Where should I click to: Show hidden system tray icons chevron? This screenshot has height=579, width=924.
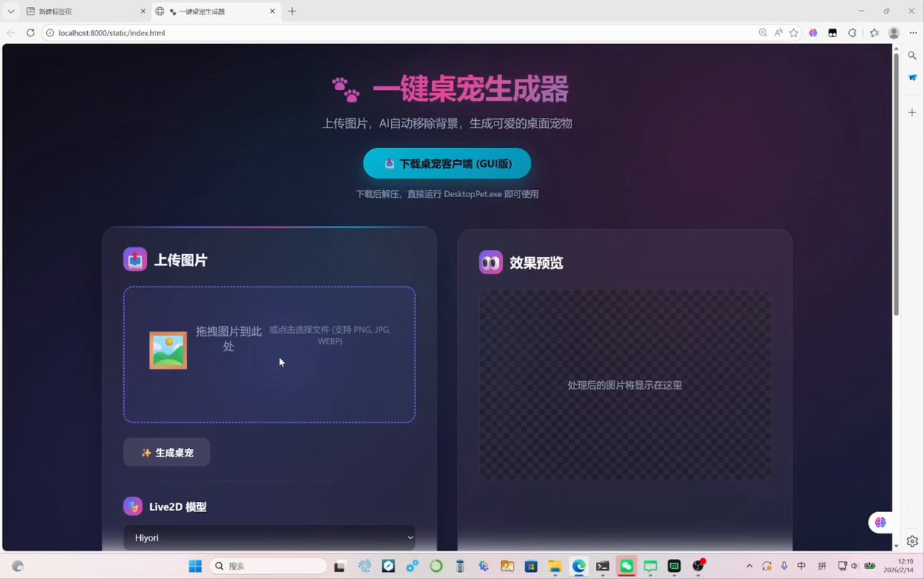point(749,566)
